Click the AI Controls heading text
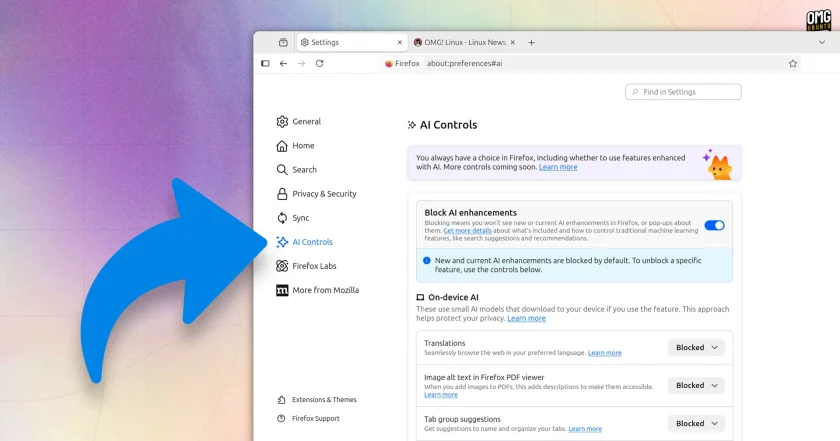 448,125
